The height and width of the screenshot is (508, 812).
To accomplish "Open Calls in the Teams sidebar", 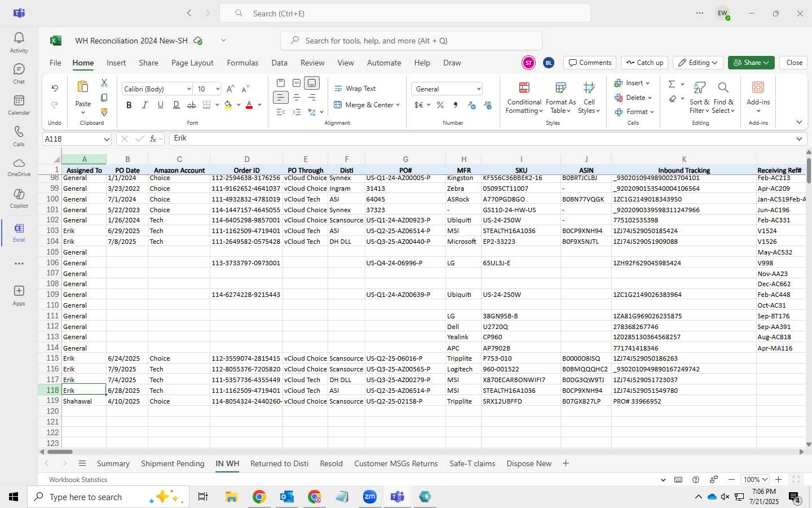I will click(x=19, y=135).
